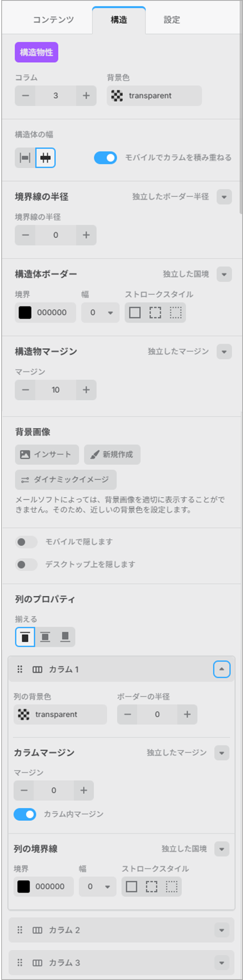This screenshot has height=980, width=243.
Task: Align columns to middle
Action: pyautogui.click(x=45, y=637)
